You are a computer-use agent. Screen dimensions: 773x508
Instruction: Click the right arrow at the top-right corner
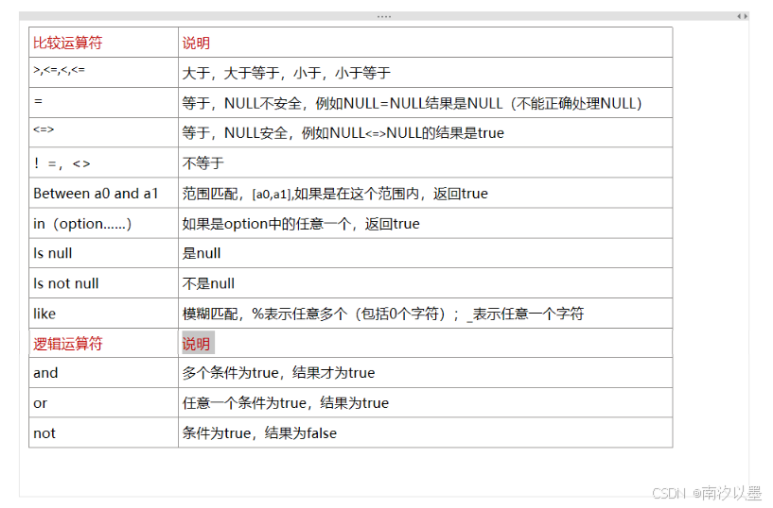[x=745, y=17]
